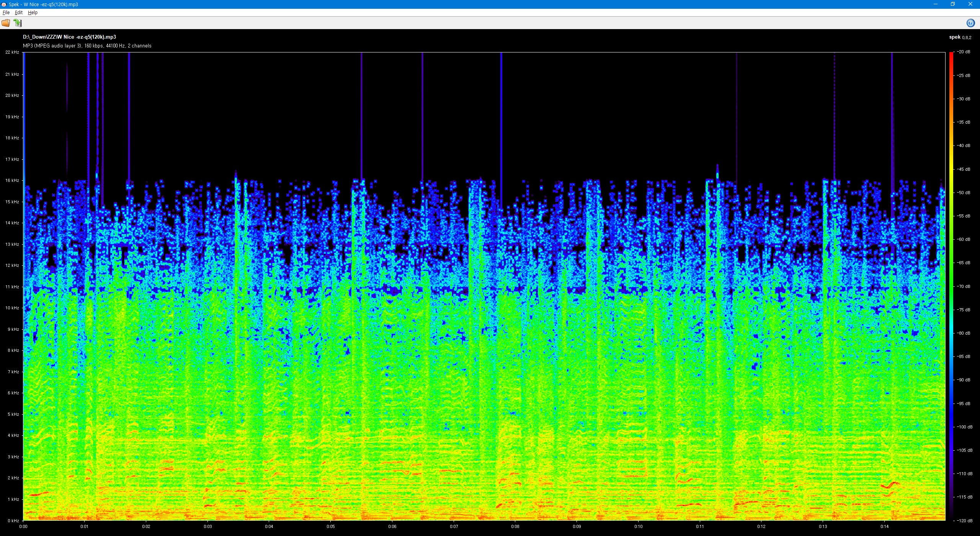This screenshot has height=536, width=980.
Task: Save the spectrogram using the green arrow icon
Action: [18, 23]
